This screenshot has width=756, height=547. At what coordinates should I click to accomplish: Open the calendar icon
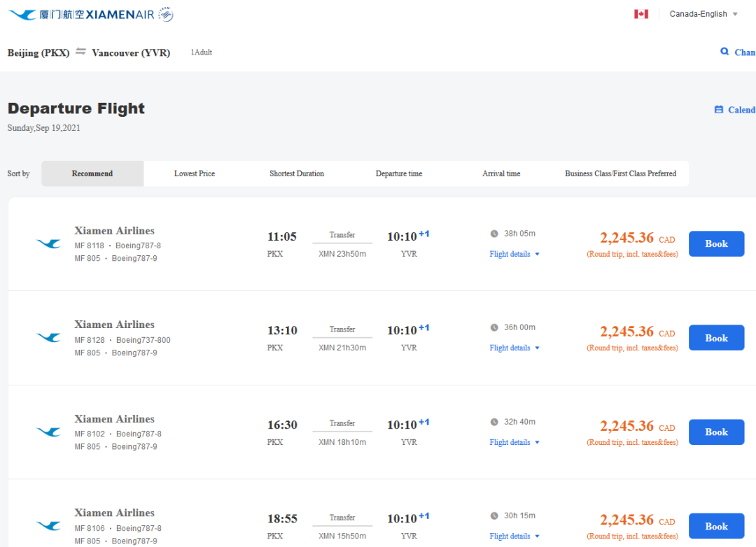718,110
